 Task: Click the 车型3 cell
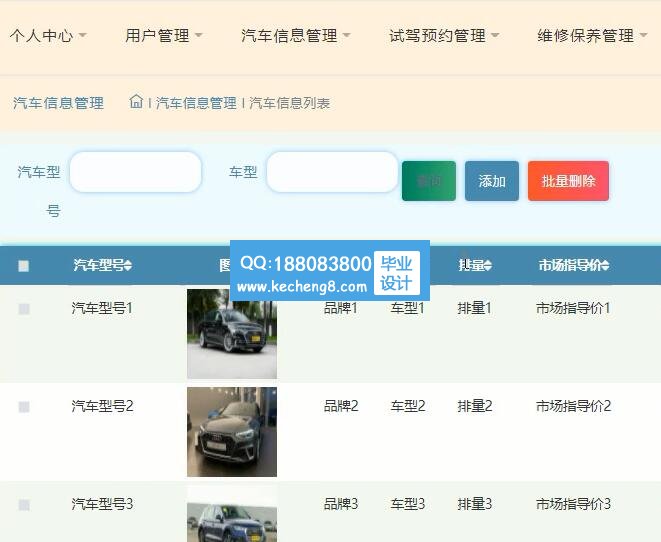(x=407, y=504)
